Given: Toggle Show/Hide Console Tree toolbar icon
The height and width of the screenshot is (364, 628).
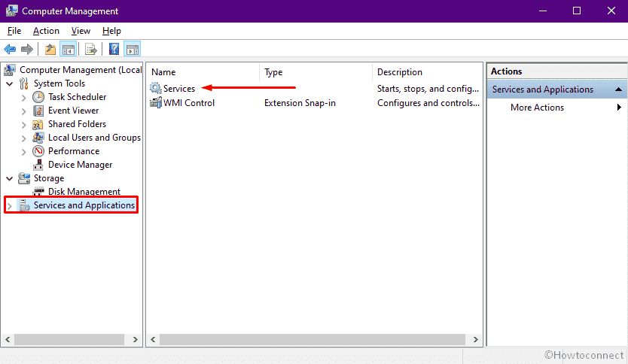Looking at the screenshot, I should 68,49.
